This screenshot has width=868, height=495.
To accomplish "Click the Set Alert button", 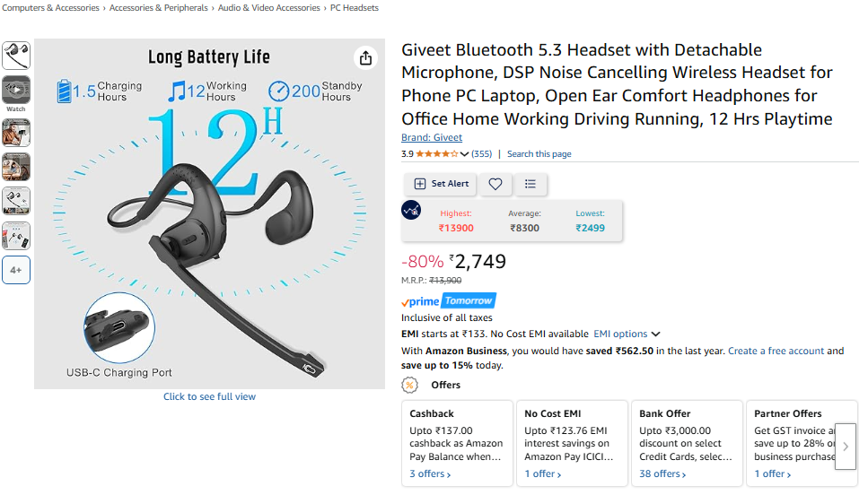I will 442,184.
